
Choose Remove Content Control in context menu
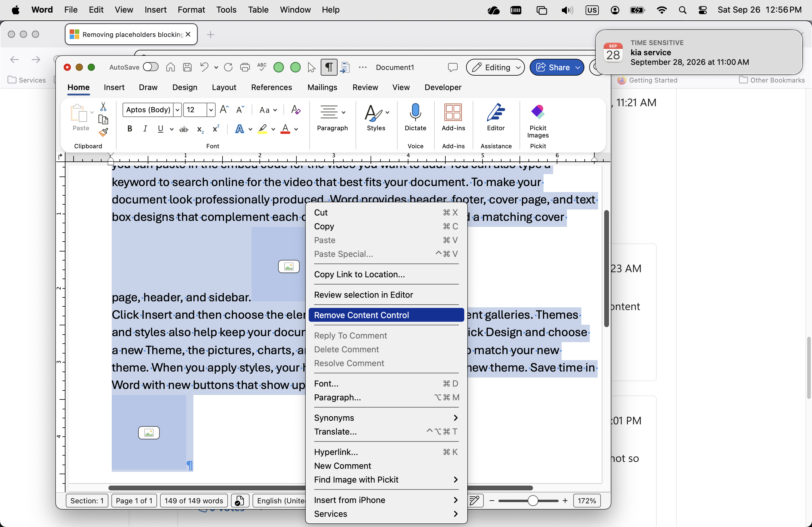pos(386,315)
